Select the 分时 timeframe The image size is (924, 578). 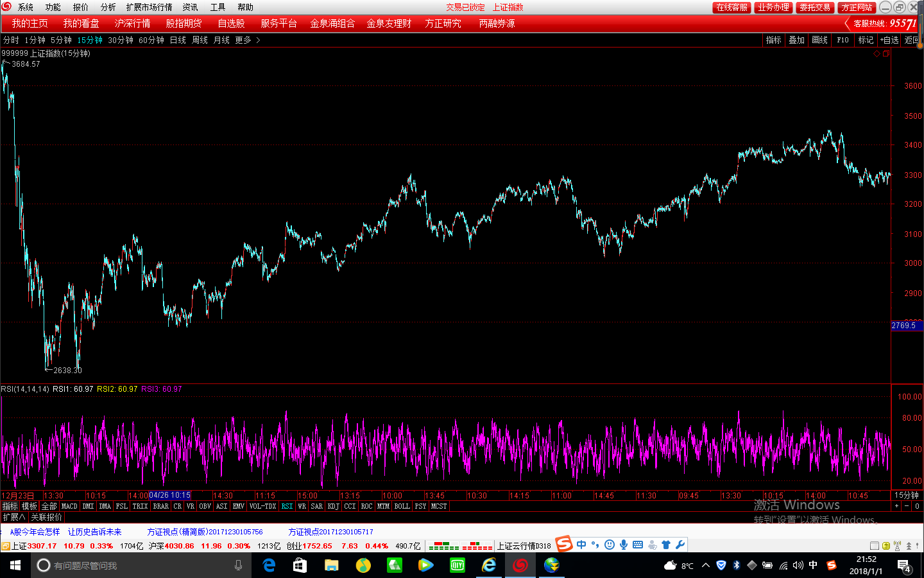pyautogui.click(x=11, y=40)
